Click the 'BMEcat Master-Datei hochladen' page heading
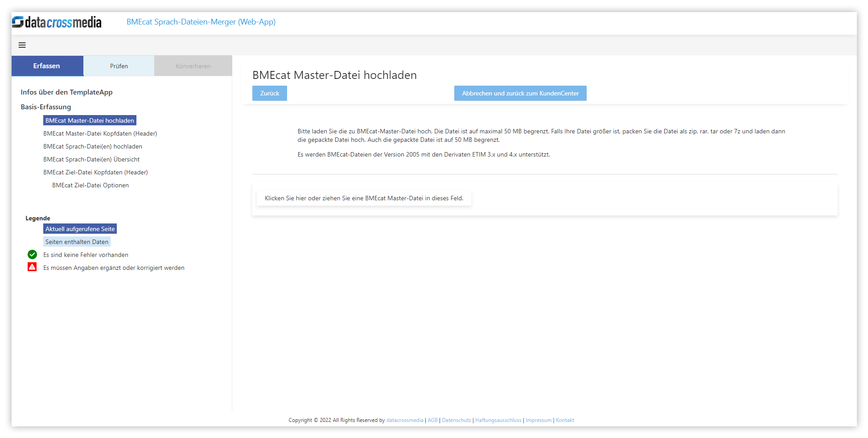The height and width of the screenshot is (438, 868). [334, 75]
